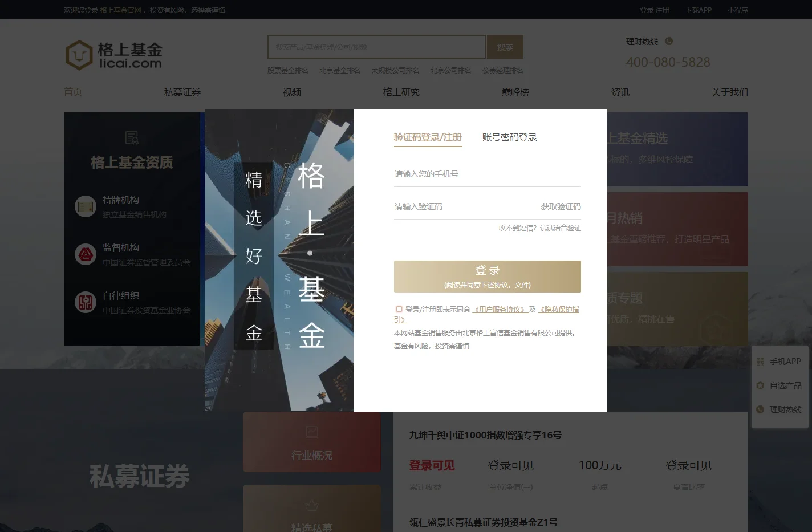Click the 格上基金精选 card behind the dialog
Image resolution: width=812 pixels, height=532 pixels.
click(x=677, y=149)
